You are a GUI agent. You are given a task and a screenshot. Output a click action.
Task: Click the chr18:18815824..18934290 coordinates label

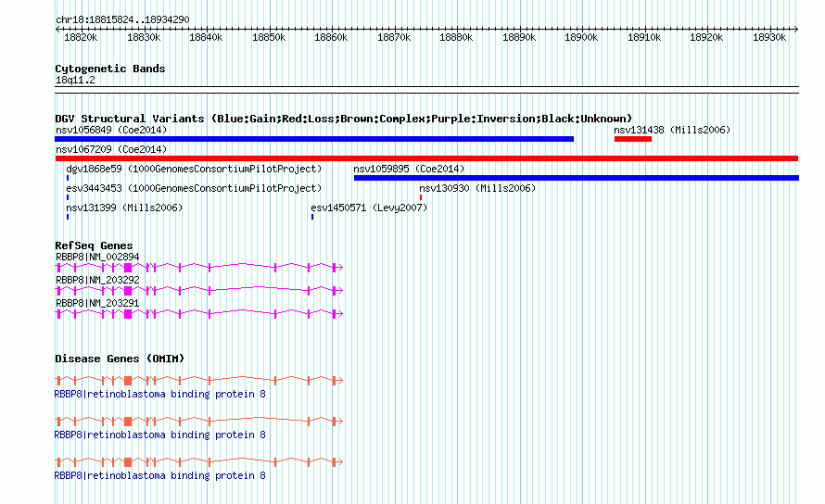tap(122, 19)
